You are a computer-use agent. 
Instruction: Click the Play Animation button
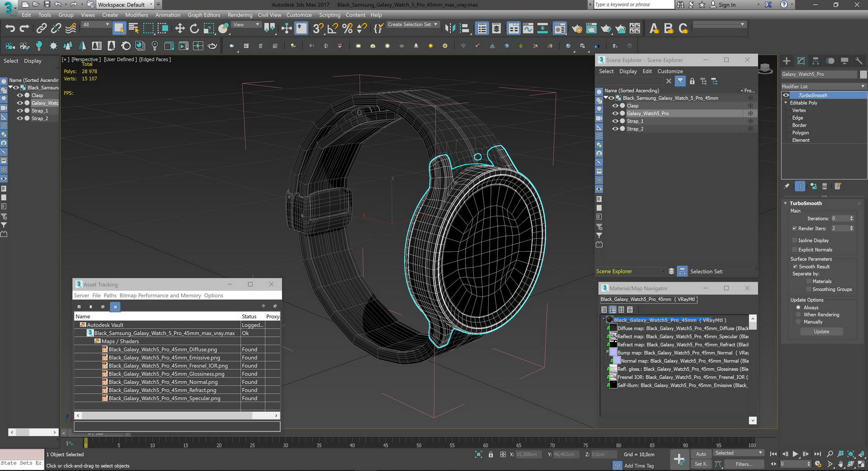tap(795, 454)
